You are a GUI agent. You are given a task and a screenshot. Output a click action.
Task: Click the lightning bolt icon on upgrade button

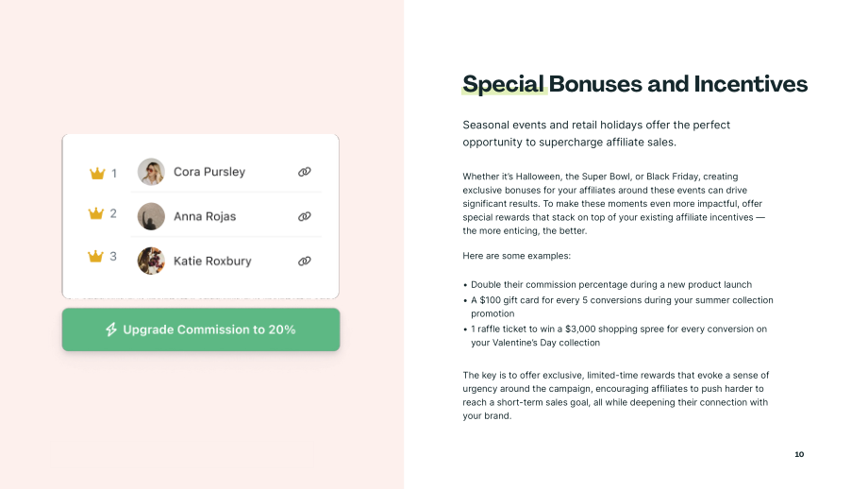tap(111, 329)
